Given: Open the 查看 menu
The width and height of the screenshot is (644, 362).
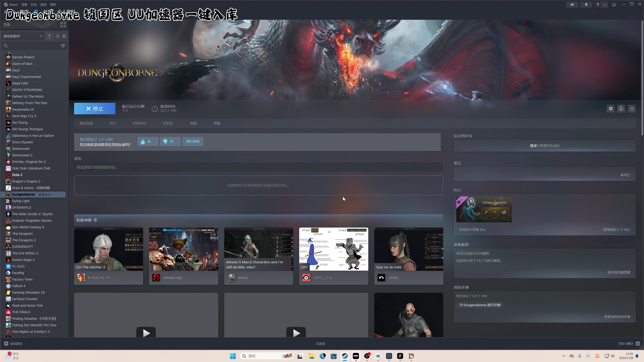Looking at the screenshot, I should tap(24, 5).
